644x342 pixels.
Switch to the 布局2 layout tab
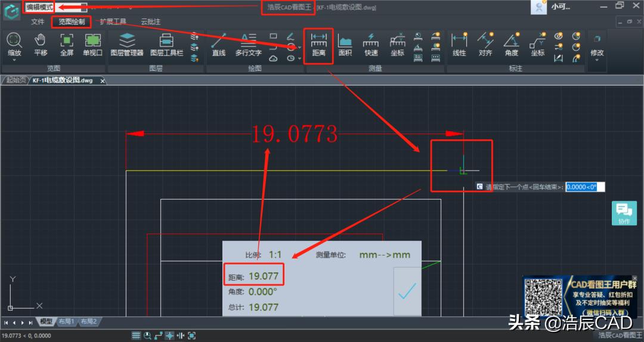pyautogui.click(x=88, y=322)
